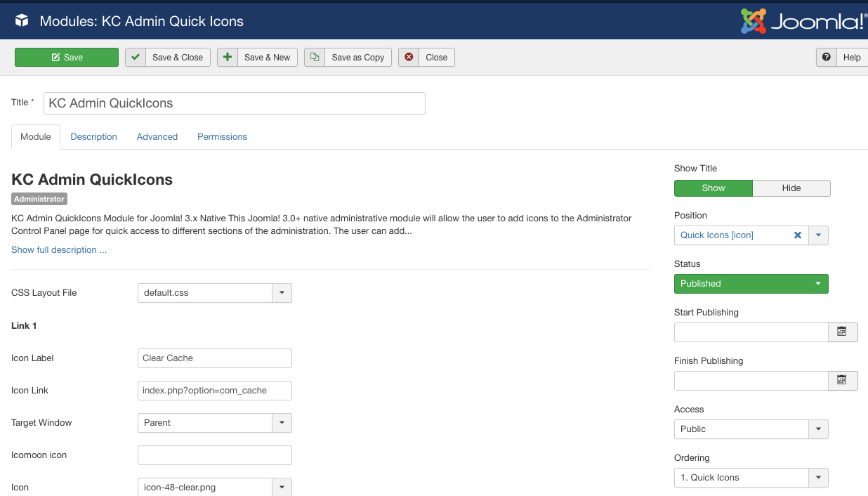This screenshot has height=496, width=868.
Task: Open the Start Publishing calendar picker
Action: point(843,332)
